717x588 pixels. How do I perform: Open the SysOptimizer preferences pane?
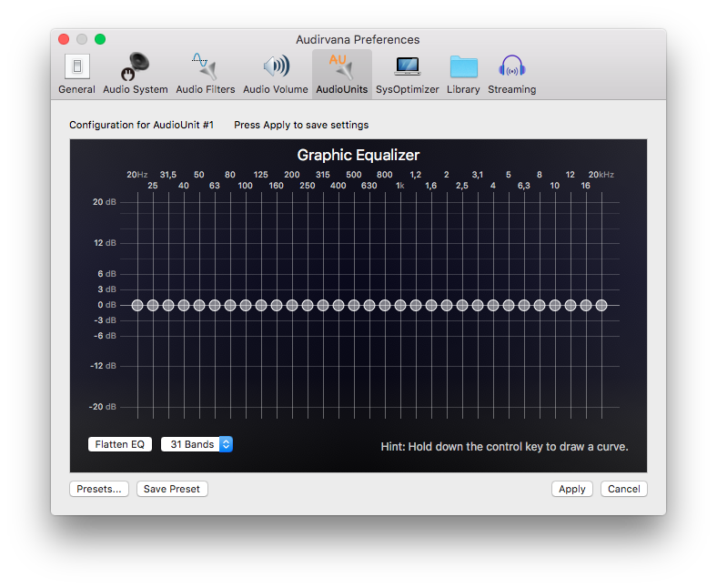coord(407,74)
